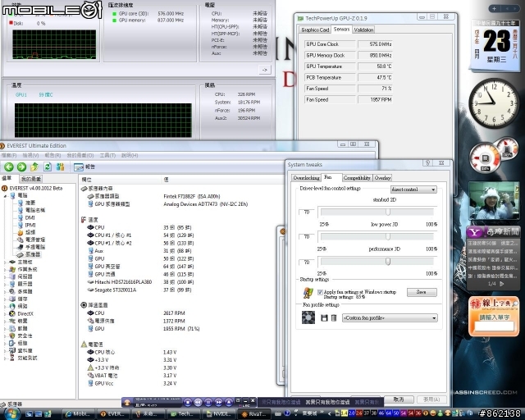This screenshot has height=420, width=525.
Task: Click the 取消 cancel button in System tweaks
Action: coord(399,399)
